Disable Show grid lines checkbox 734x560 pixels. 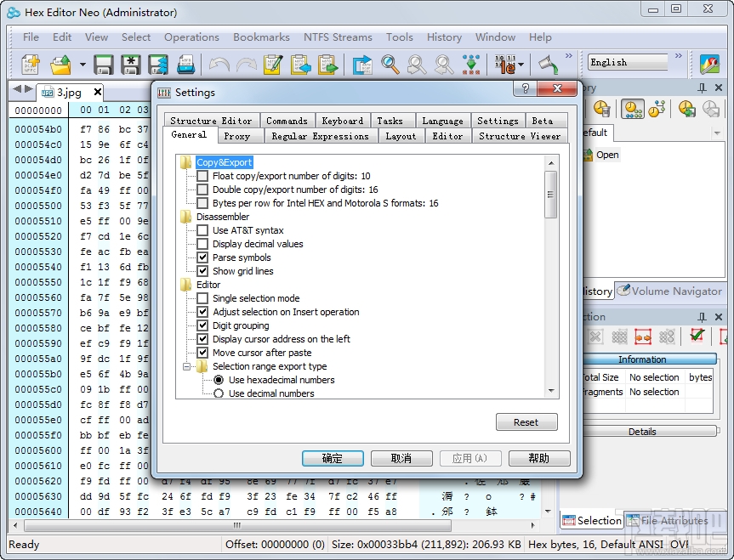point(202,271)
